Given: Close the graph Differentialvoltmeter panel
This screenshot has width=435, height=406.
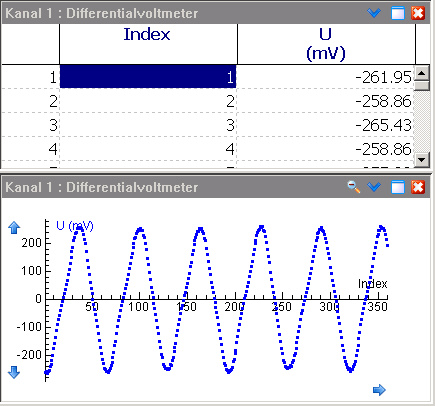Looking at the screenshot, I should point(418,187).
